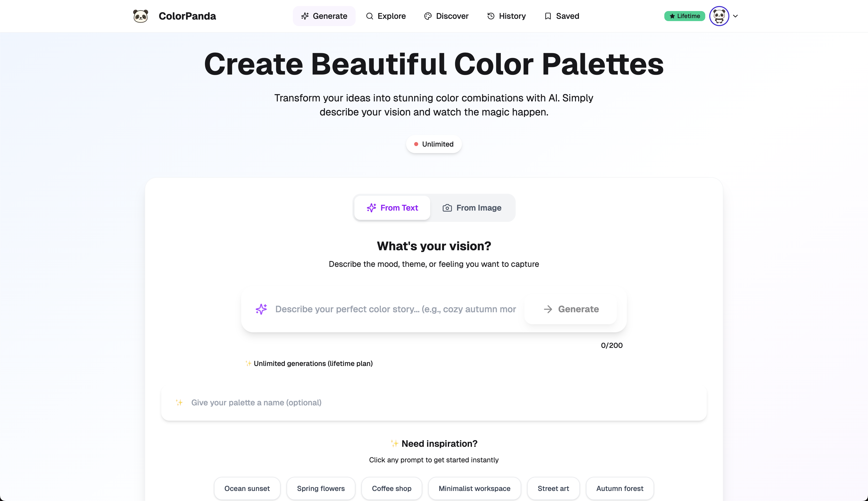Click the palette name input field
868x501 pixels.
[x=434, y=402]
